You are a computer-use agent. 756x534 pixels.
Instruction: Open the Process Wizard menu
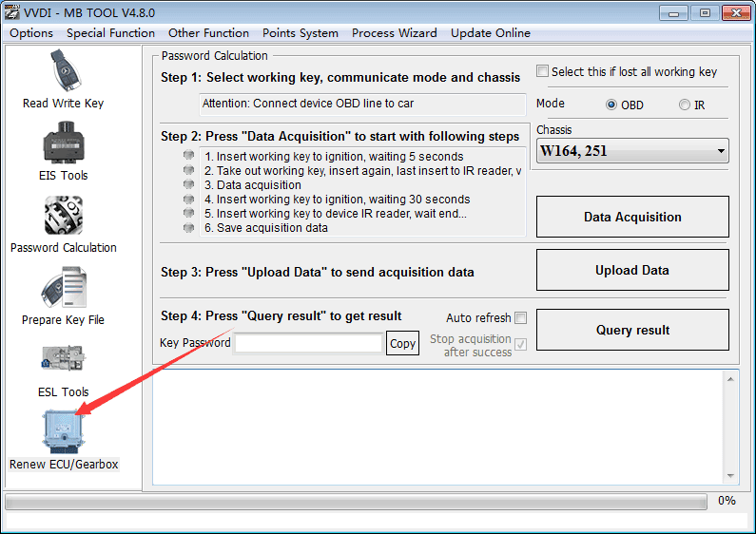click(395, 32)
